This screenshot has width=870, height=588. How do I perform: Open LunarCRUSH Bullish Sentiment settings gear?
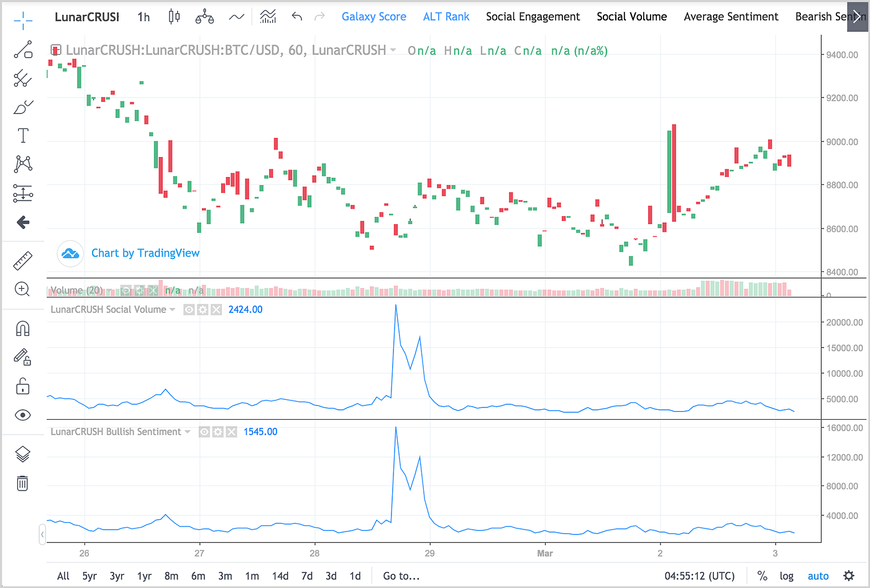[x=217, y=432]
